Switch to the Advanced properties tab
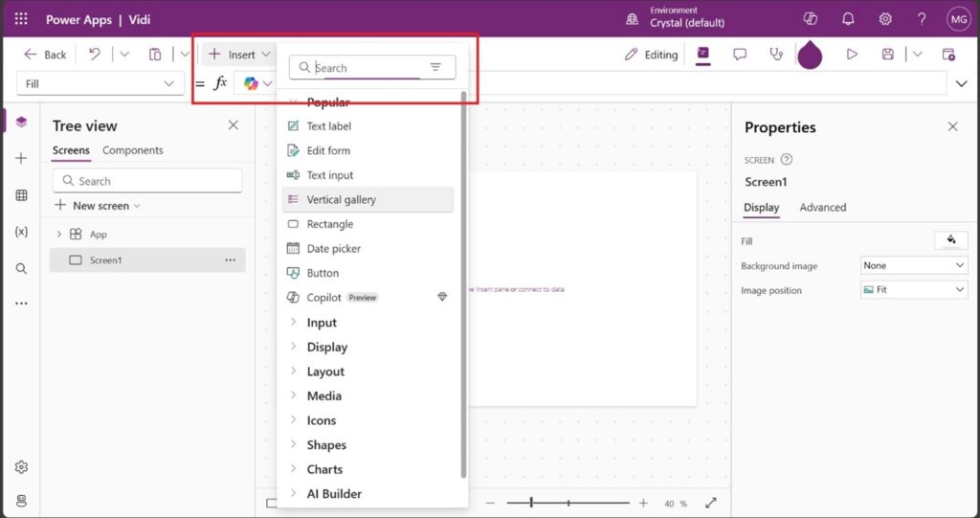The width and height of the screenshot is (980, 518). coord(822,207)
